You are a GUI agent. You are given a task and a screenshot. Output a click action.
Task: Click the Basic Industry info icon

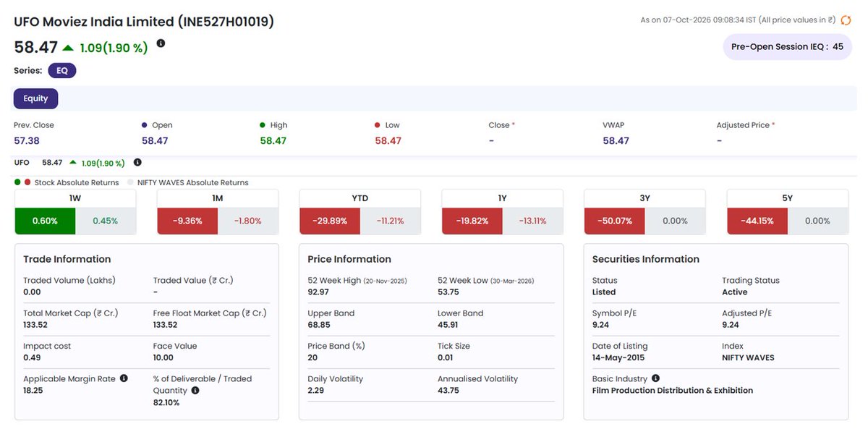point(655,378)
